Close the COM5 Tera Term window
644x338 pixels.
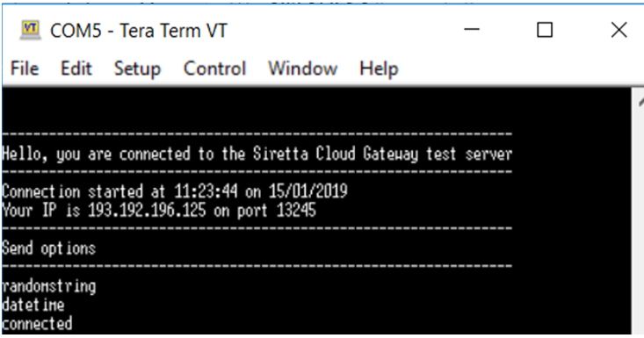[619, 30]
